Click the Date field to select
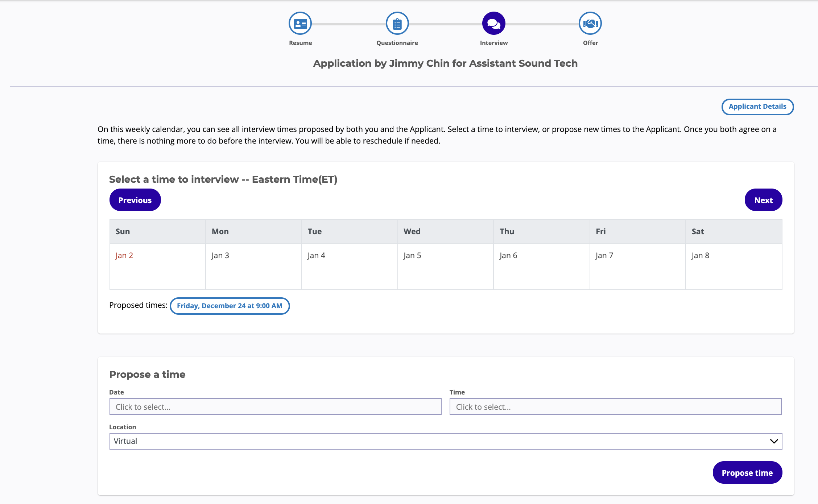 point(275,406)
